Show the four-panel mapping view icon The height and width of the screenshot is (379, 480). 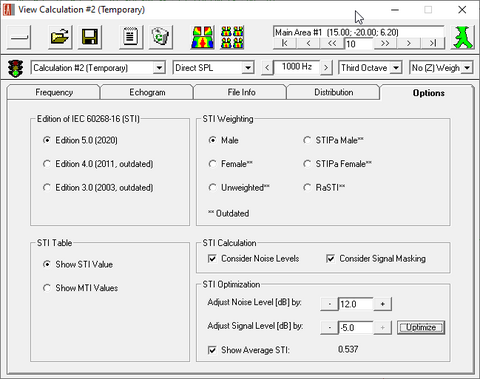(x=232, y=37)
